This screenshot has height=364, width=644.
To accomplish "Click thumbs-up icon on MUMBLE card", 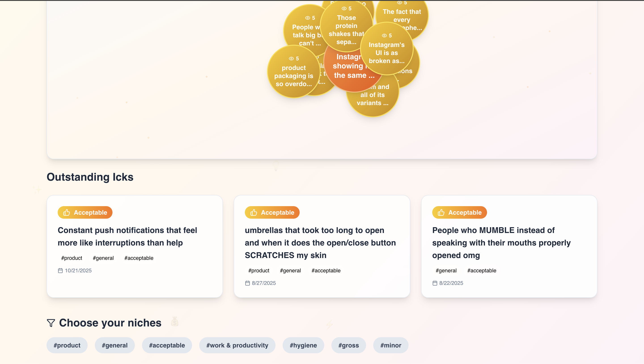I will tap(441, 212).
